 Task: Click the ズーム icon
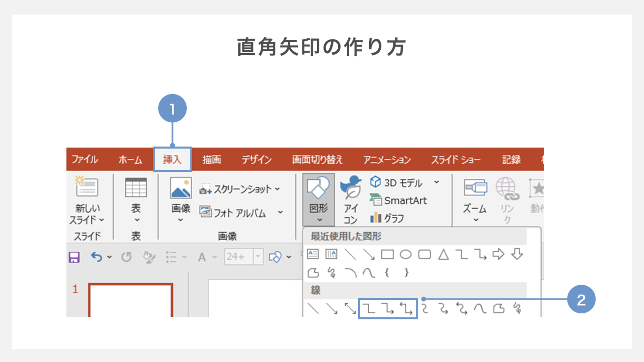(475, 187)
